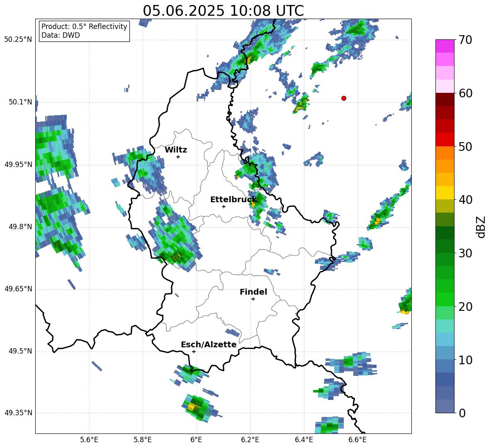Screen dimensions: 491x448
Task: Click the Esch/Alzette station cross marker
Action: pyautogui.click(x=194, y=351)
